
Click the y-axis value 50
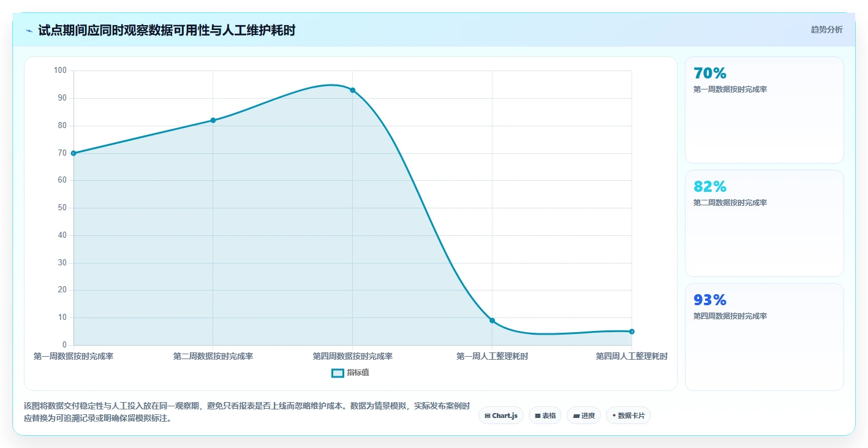tap(62, 208)
